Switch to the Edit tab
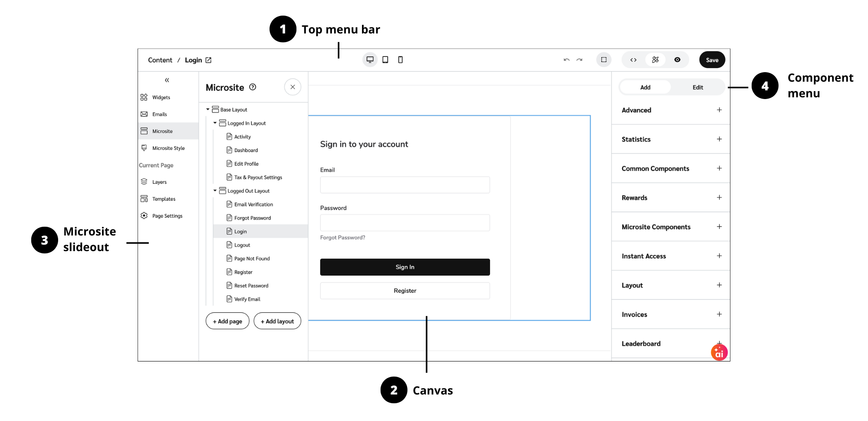 [697, 87]
